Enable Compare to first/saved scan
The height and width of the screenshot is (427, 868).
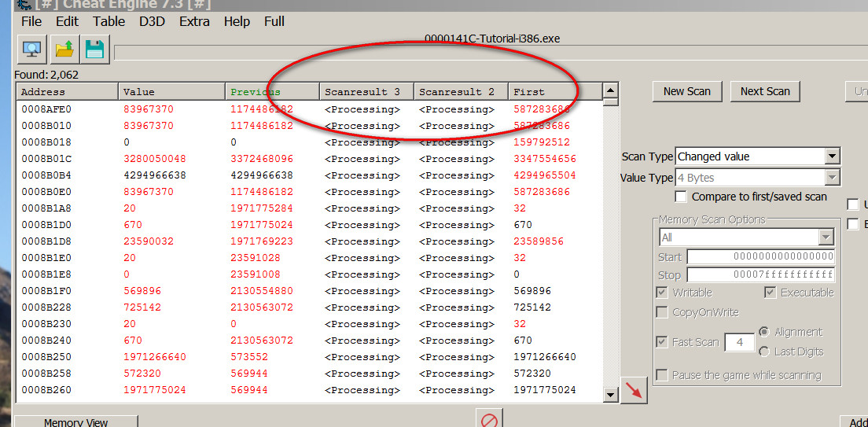[681, 197]
